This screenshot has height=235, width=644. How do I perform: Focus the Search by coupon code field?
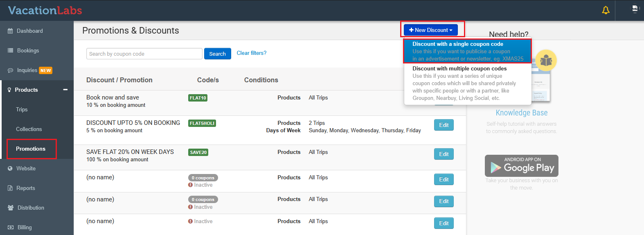(144, 54)
